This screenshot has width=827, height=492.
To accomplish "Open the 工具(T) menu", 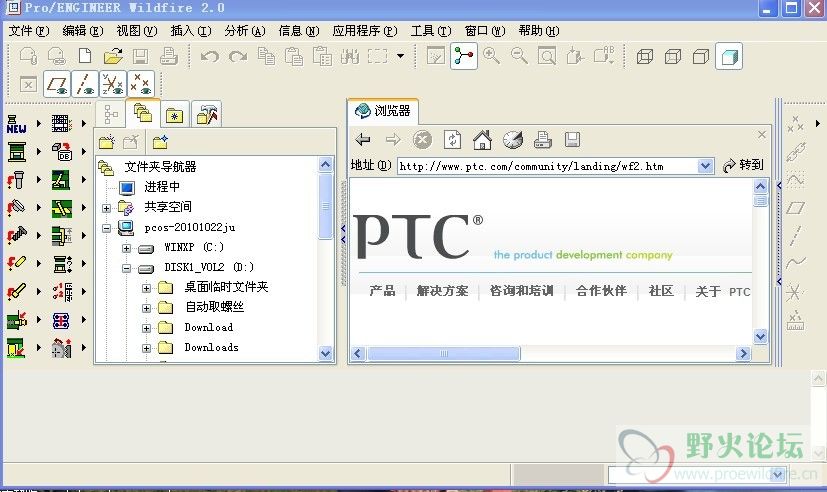I will tap(431, 31).
